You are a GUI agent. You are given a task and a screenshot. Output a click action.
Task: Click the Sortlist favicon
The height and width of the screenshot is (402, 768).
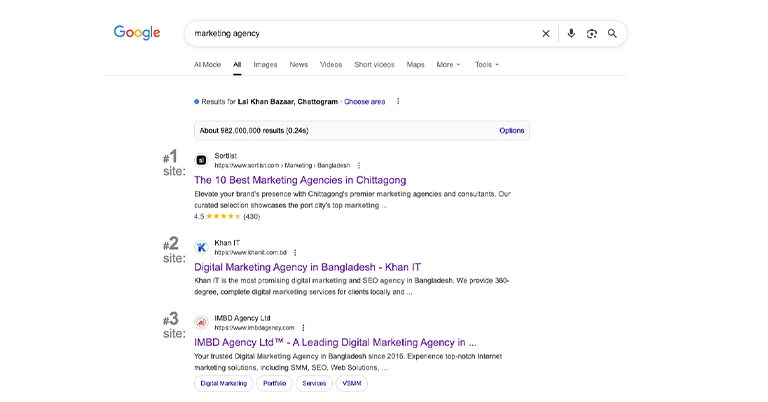201,160
